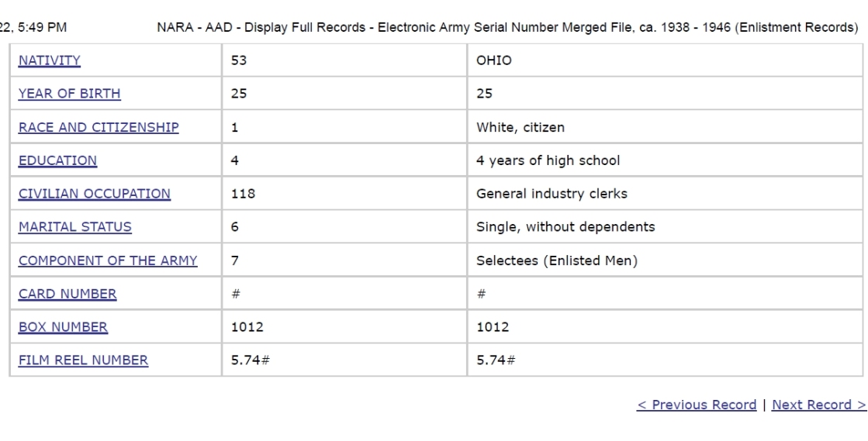
Task: Click the FILM REEL NUMBER link
Action: point(83,360)
